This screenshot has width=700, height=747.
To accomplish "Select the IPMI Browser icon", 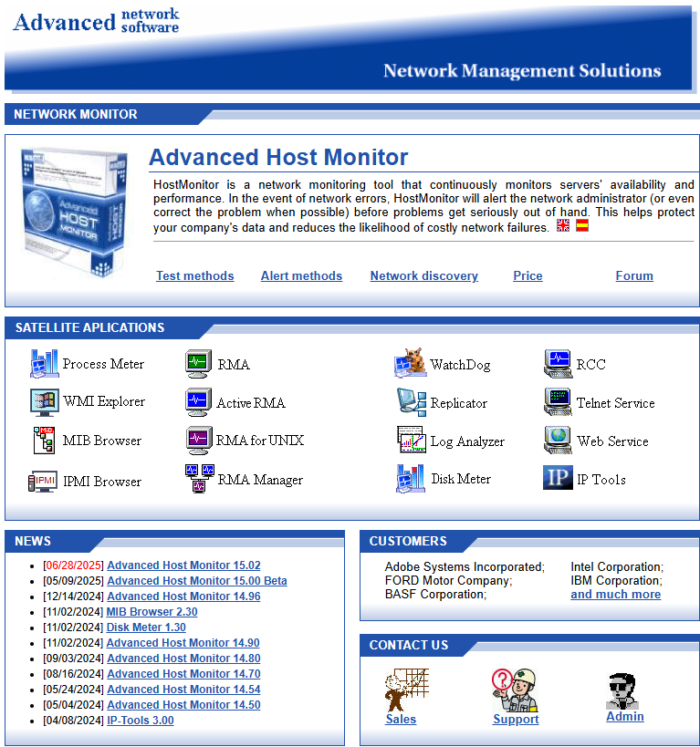I will tap(43, 482).
